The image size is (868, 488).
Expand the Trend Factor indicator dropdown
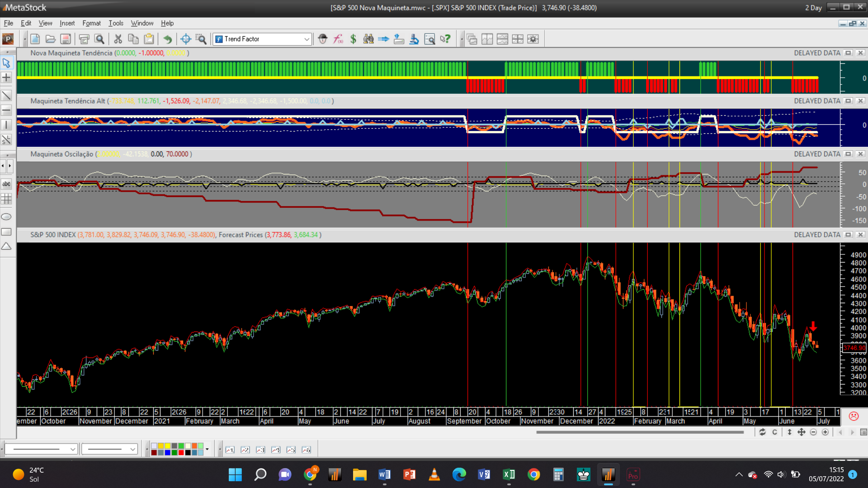(307, 39)
